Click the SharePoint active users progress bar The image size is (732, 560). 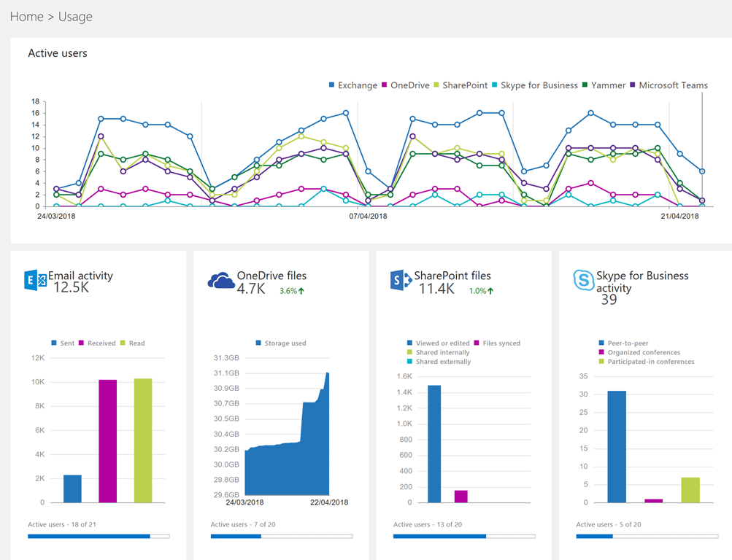[x=464, y=537]
